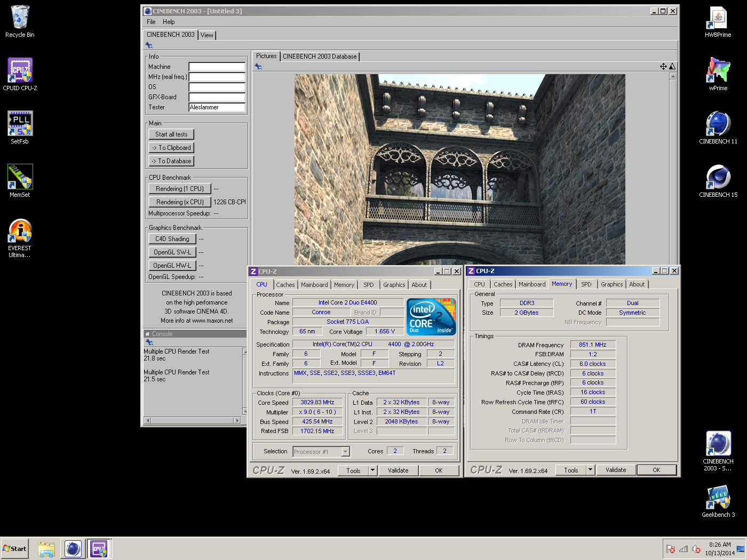Open Caches tab in left CPU-Z window

pyautogui.click(x=285, y=285)
